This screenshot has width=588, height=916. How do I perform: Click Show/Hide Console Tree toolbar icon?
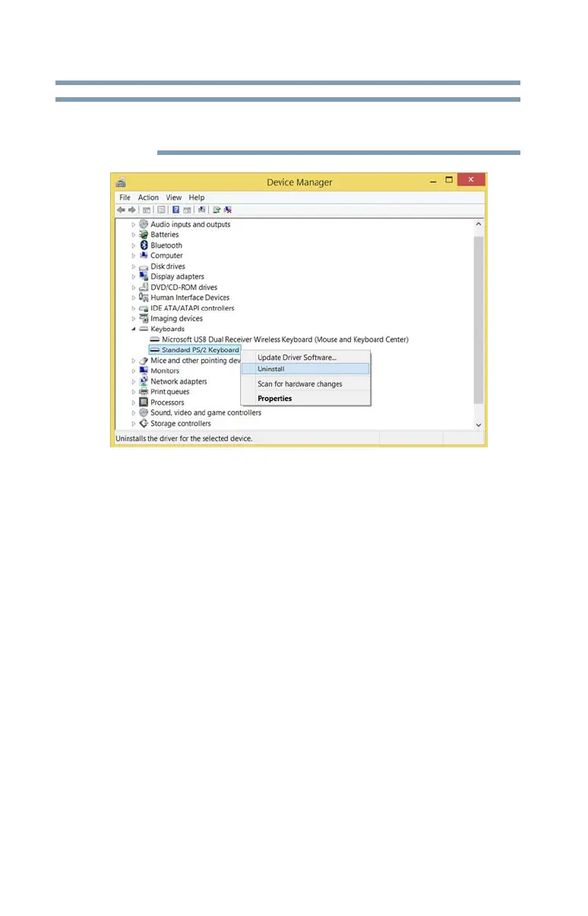(x=147, y=210)
